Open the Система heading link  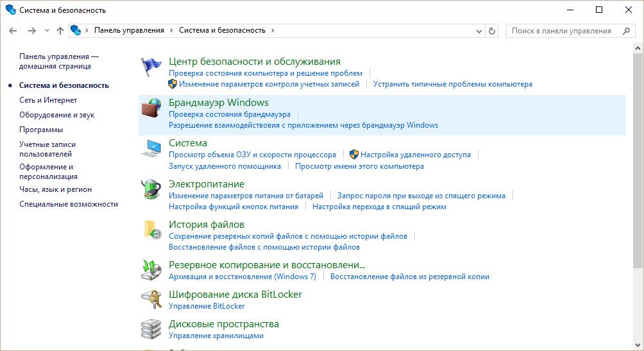click(188, 143)
